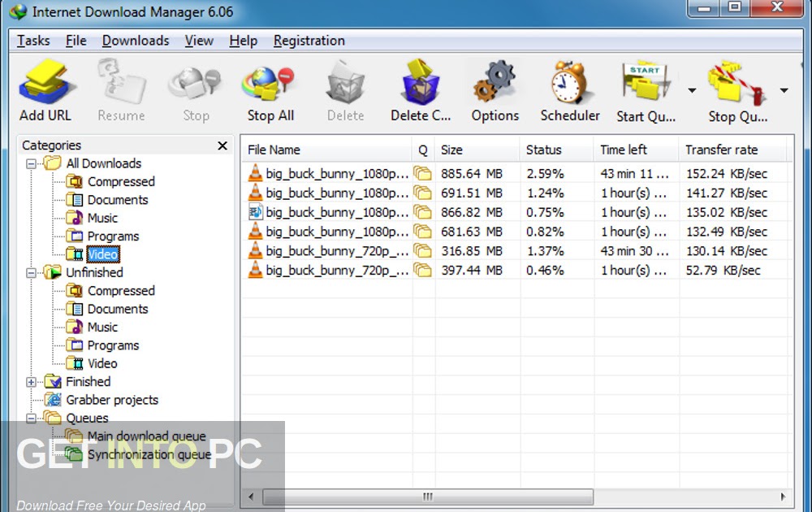The height and width of the screenshot is (512, 812).
Task: Click the queue icon of the 397.44 MB download
Action: pos(422,270)
